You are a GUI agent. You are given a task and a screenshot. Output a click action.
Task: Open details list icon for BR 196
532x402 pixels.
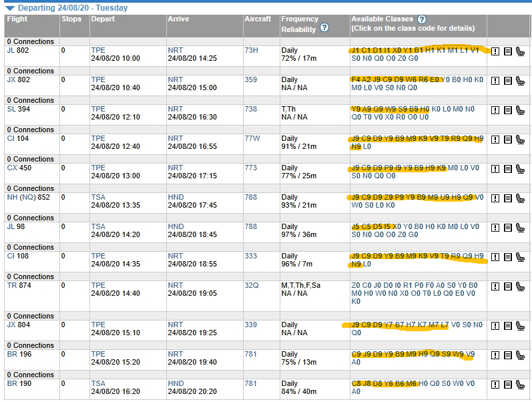507,355
